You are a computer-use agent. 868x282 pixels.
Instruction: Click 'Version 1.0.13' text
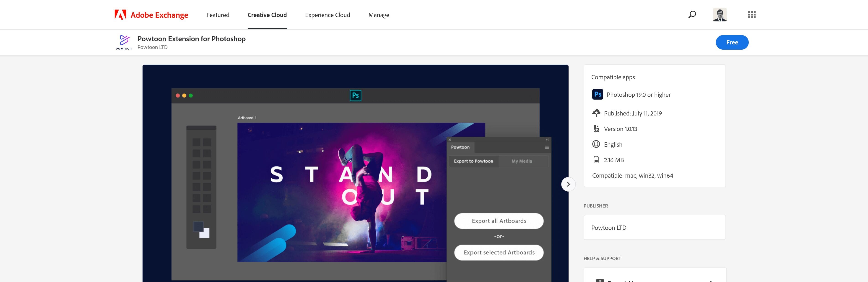tap(620, 129)
